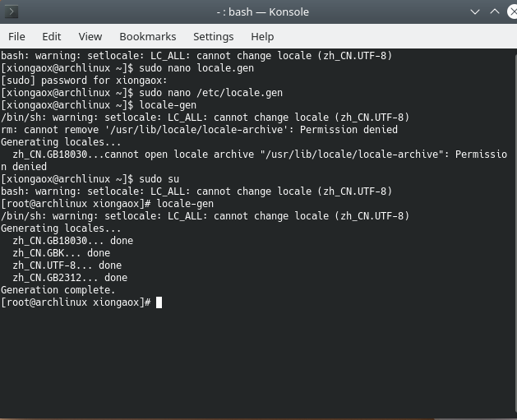Click the 'rm: cannot remove' error line

[x=199, y=130]
